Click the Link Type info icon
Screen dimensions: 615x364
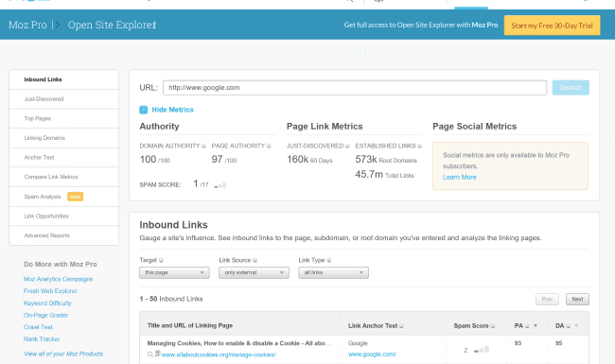328,260
